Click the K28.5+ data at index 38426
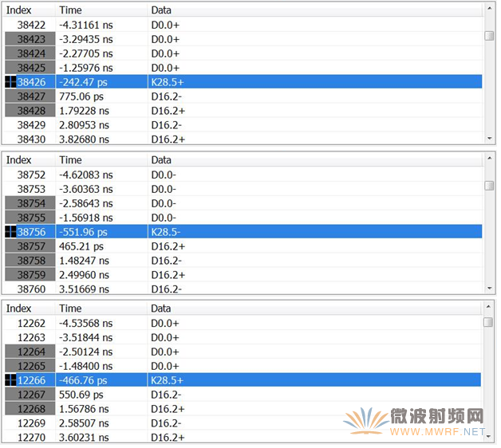 coord(168,82)
